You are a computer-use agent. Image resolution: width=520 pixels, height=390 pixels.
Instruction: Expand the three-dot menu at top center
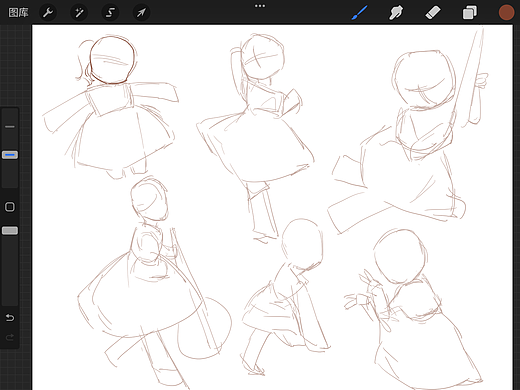pos(260,6)
